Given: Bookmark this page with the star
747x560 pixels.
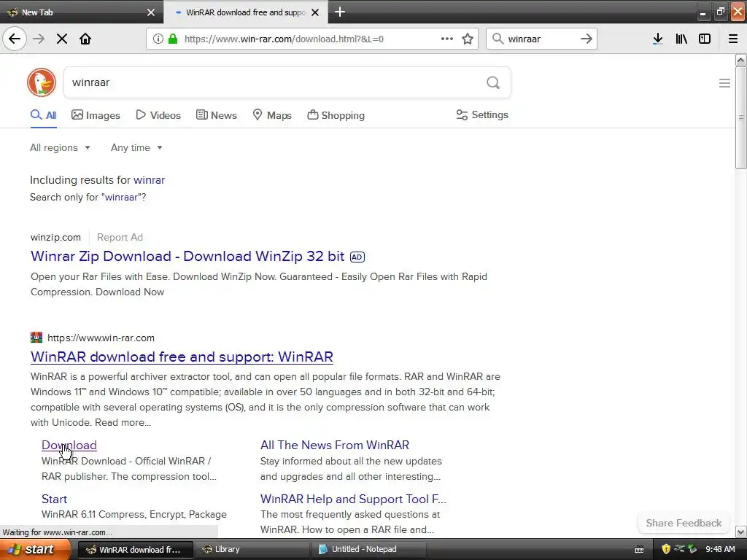Looking at the screenshot, I should [468, 39].
